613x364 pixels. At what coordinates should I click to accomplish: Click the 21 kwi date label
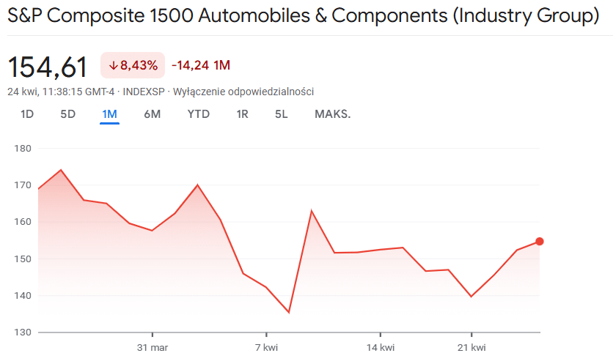tap(471, 346)
